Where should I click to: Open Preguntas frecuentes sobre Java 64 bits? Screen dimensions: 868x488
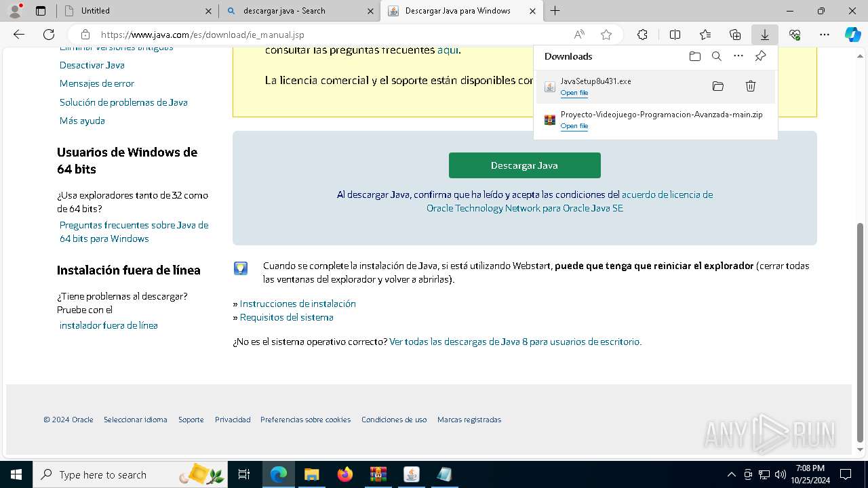click(134, 232)
